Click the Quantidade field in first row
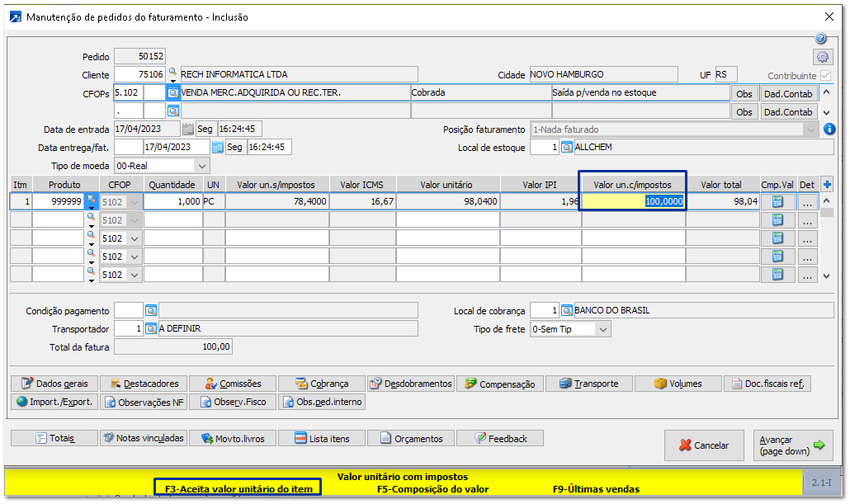The image size is (850, 504). click(x=172, y=202)
